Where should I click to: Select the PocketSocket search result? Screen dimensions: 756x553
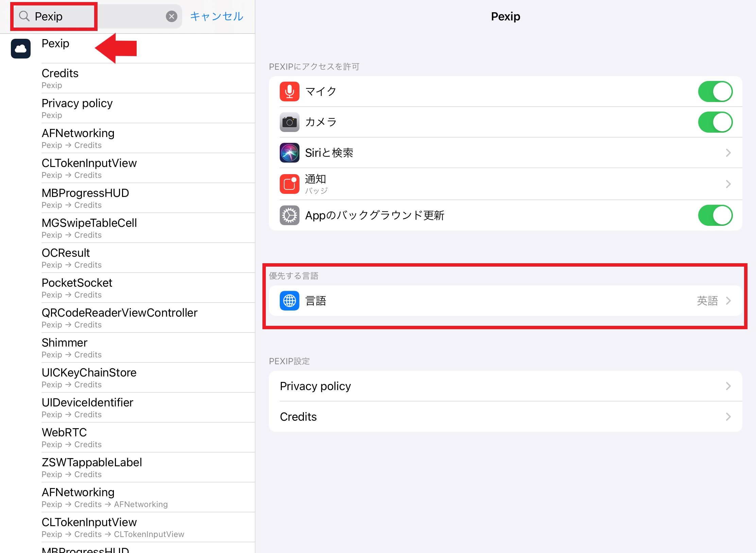127,288
